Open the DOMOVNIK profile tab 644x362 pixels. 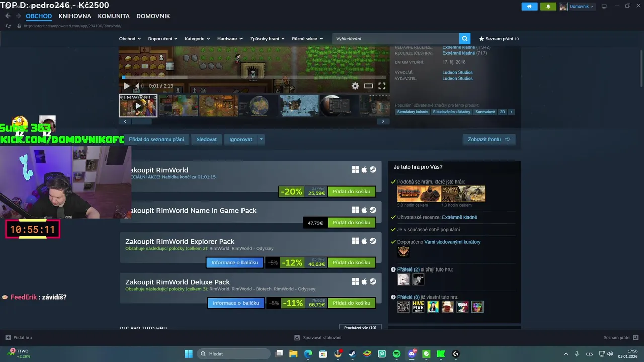tap(153, 16)
